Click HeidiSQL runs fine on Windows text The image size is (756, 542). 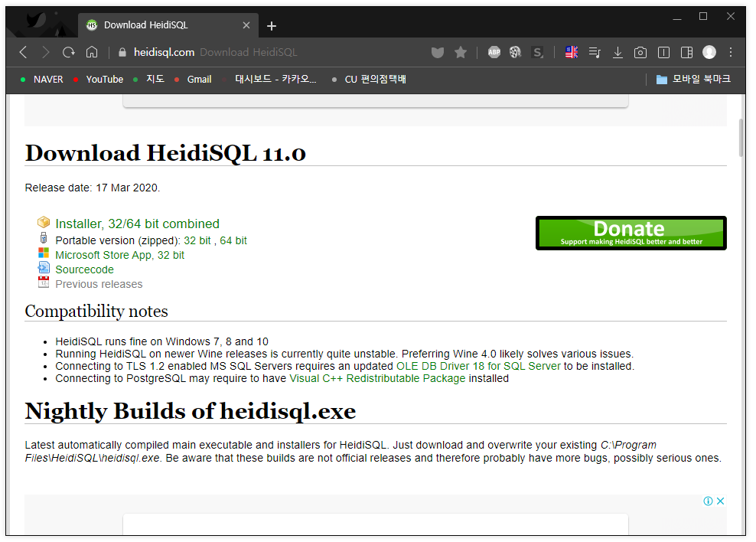pos(161,341)
